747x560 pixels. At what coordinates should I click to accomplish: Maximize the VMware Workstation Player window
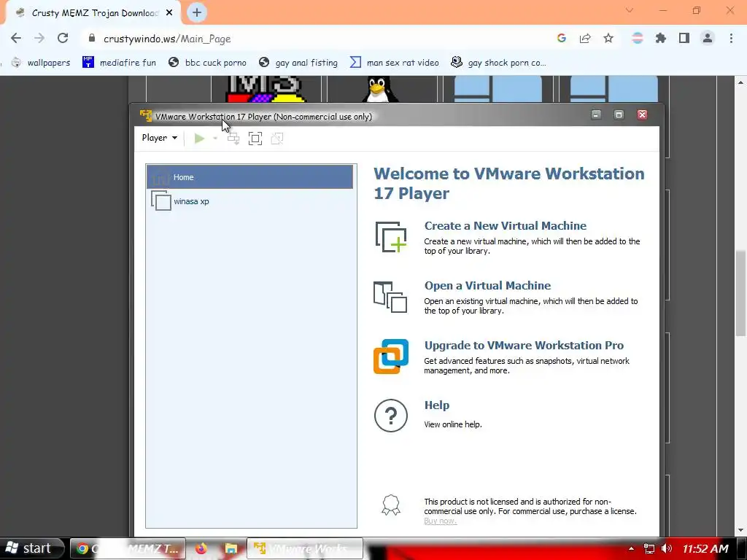619,114
